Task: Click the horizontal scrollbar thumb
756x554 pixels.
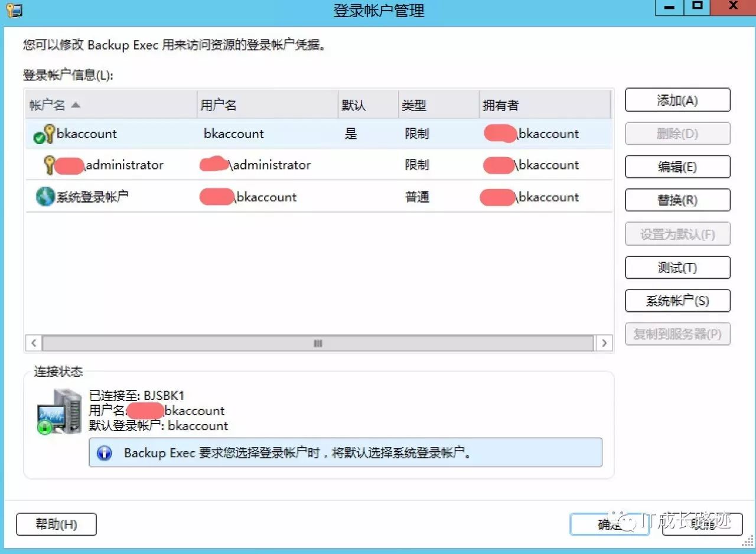Action: (318, 343)
